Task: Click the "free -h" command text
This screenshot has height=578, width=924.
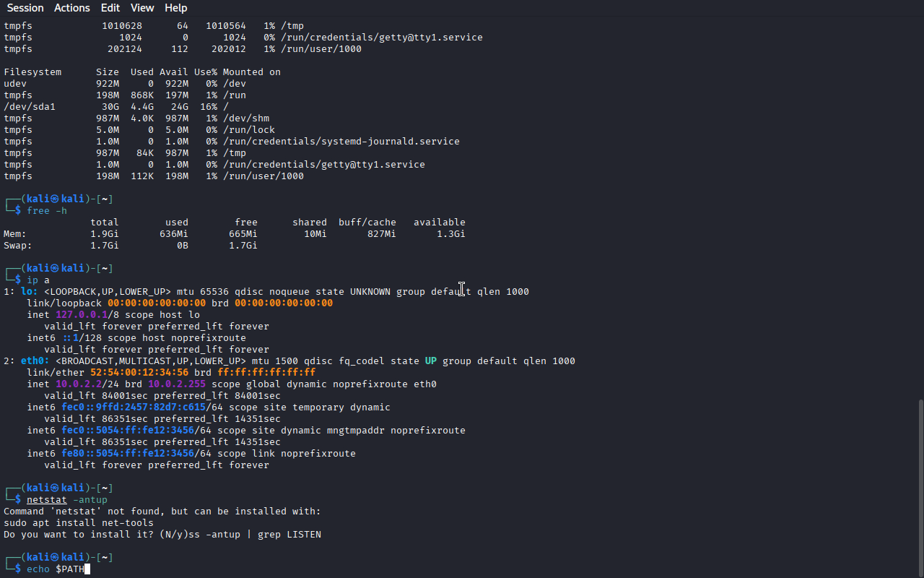Action: click(47, 211)
